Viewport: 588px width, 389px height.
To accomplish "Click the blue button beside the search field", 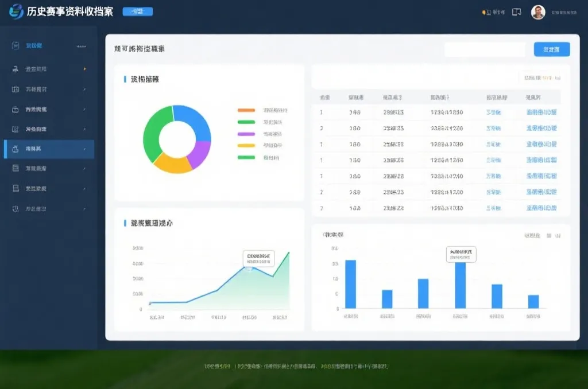I will coord(551,49).
